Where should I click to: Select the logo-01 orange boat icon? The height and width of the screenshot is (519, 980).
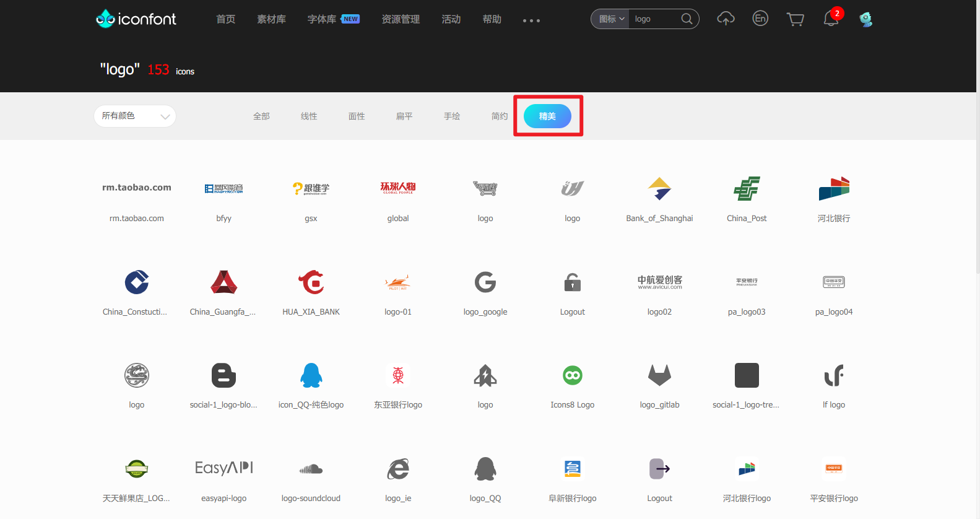[x=398, y=282]
